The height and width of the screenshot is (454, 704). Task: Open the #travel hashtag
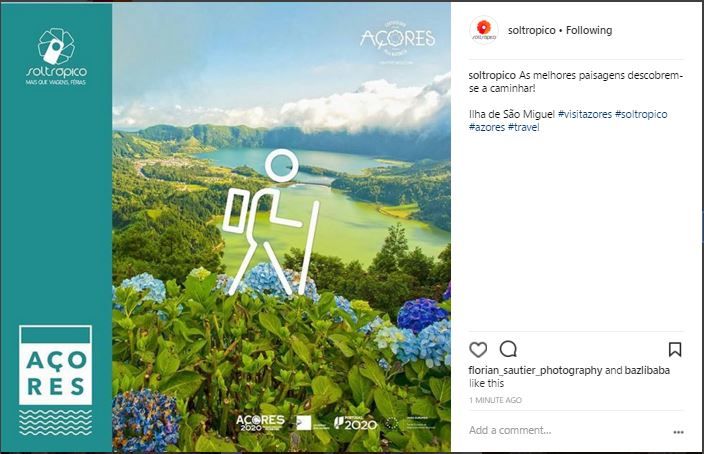(x=524, y=127)
